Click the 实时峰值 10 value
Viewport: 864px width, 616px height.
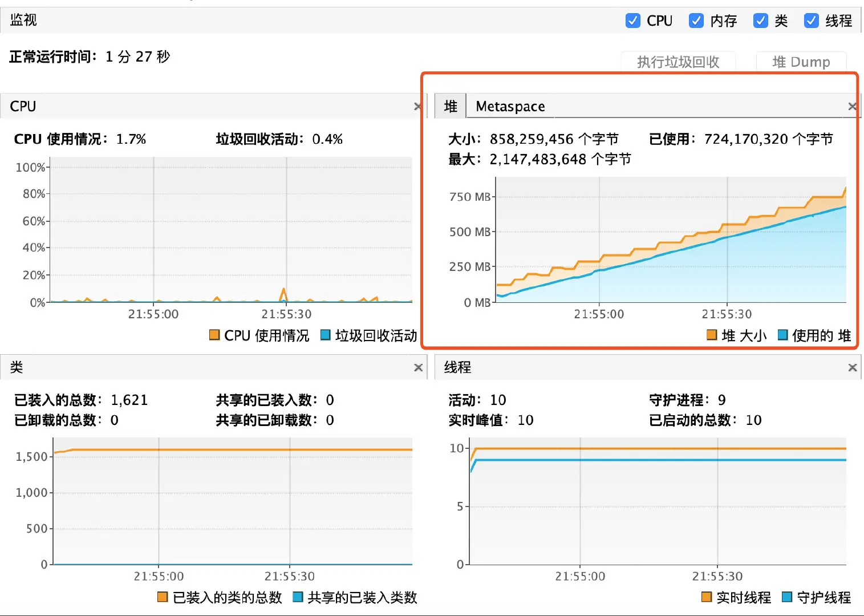526,420
